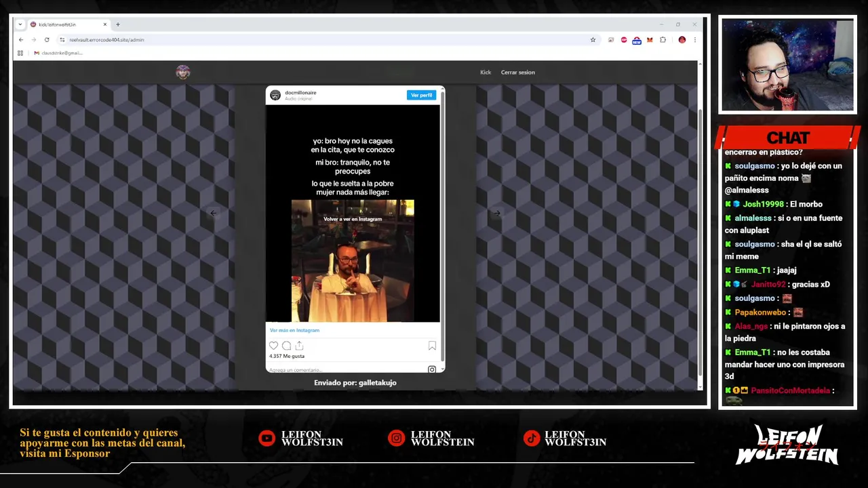The image size is (868, 488).
Task: Click Volver a ver en Instagram
Action: coord(353,219)
